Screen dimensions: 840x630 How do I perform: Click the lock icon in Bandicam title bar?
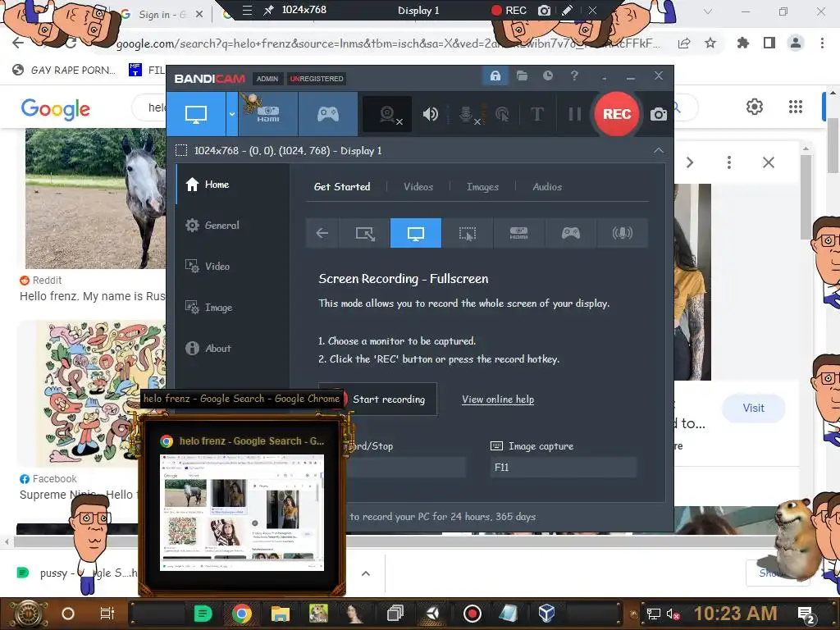495,76
